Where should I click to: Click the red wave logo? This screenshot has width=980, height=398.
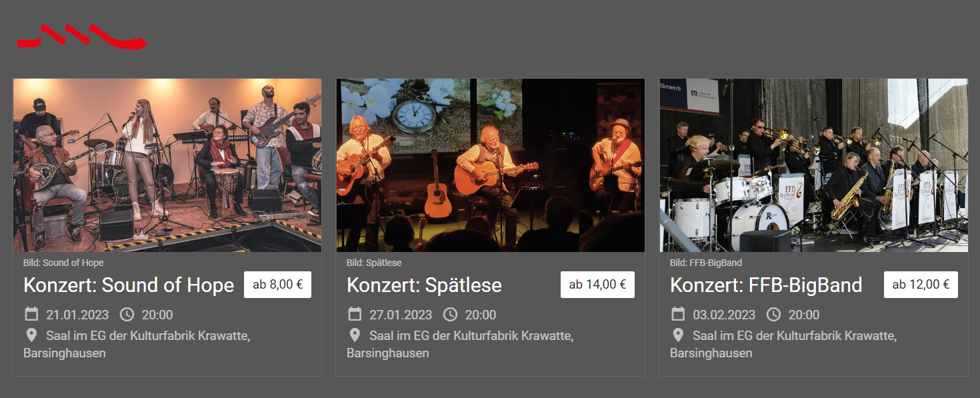point(81,37)
